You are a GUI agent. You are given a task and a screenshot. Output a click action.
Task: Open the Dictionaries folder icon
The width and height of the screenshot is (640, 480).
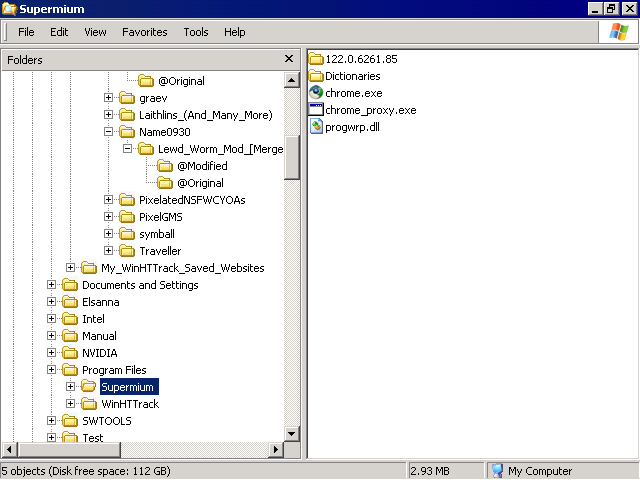point(316,76)
